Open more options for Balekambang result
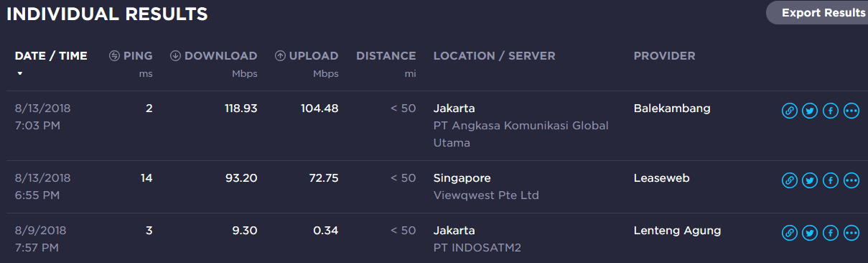 [851, 111]
